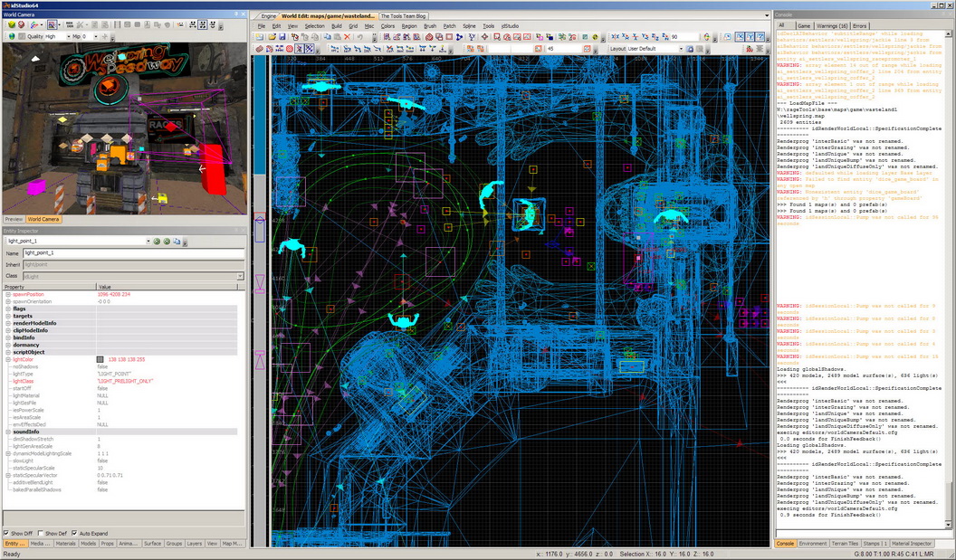Switch to the Warnings (16) console tab

(832, 25)
